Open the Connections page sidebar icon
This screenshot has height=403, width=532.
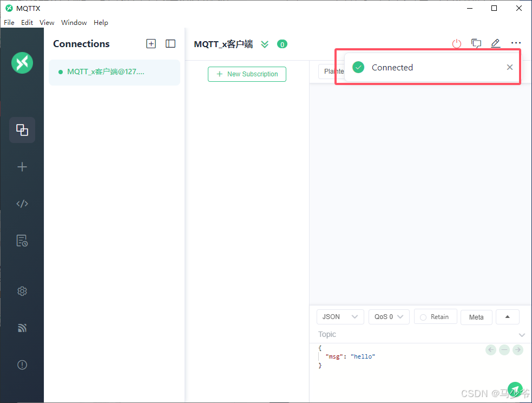click(x=22, y=129)
